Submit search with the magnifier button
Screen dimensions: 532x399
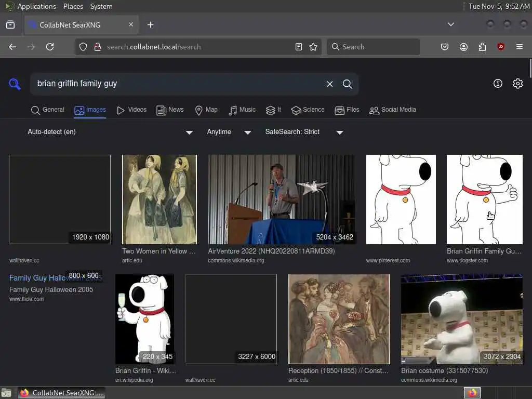click(x=347, y=84)
